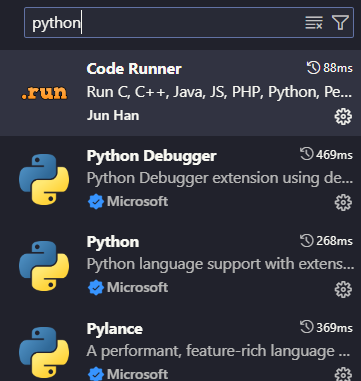The width and height of the screenshot is (361, 381).
Task: Click the Python Debugger activation clock icon
Action: (x=307, y=154)
